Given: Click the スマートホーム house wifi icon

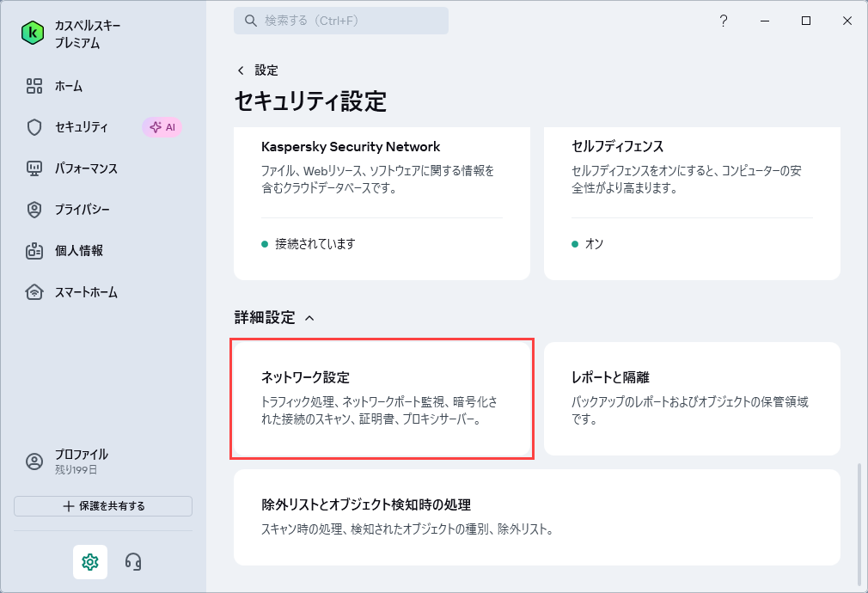Looking at the screenshot, I should 34,292.
